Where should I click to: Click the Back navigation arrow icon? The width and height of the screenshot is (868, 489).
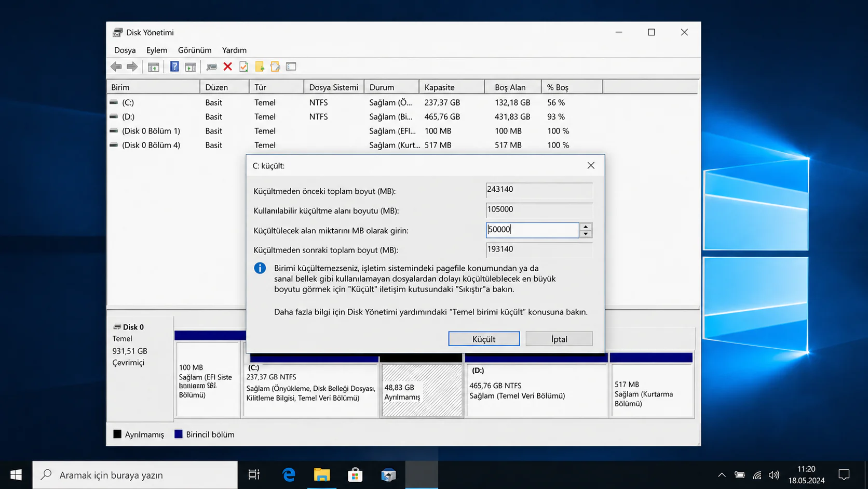click(116, 67)
